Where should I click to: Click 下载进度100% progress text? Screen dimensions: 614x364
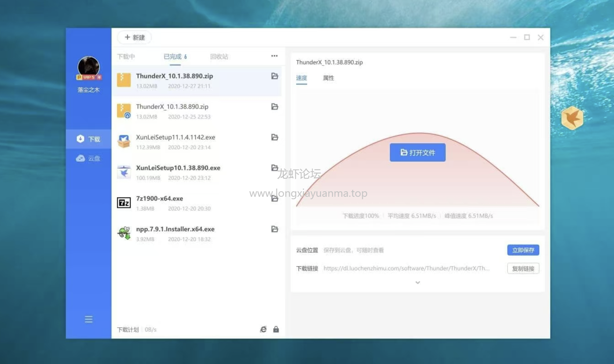(x=360, y=216)
